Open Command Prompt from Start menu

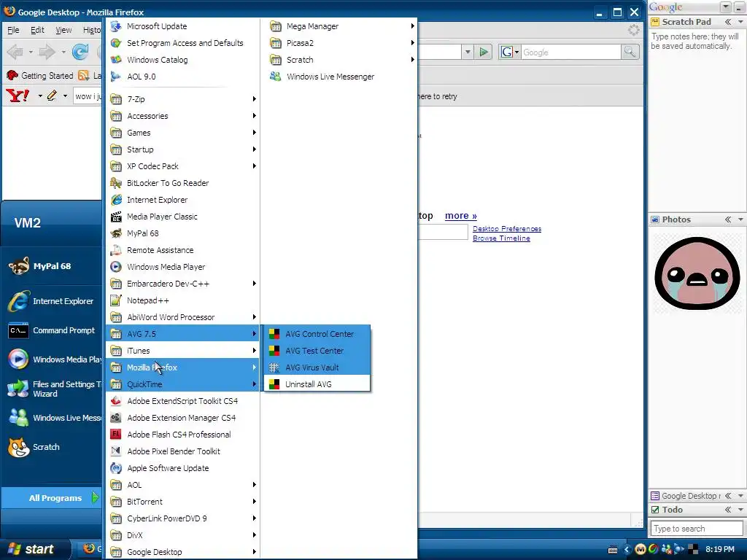tap(52, 330)
